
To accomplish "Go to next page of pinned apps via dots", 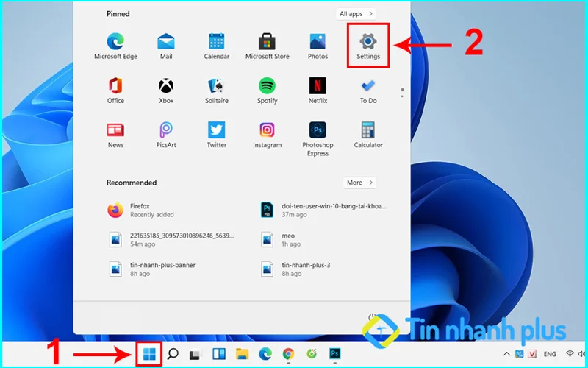I will point(402,96).
